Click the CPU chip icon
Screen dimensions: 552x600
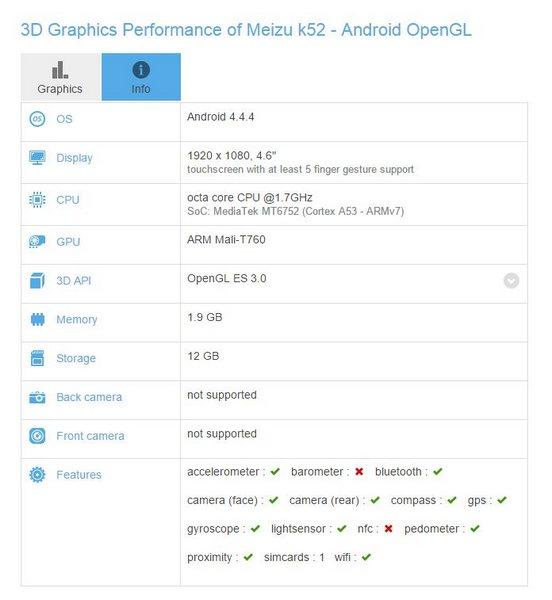click(x=37, y=200)
